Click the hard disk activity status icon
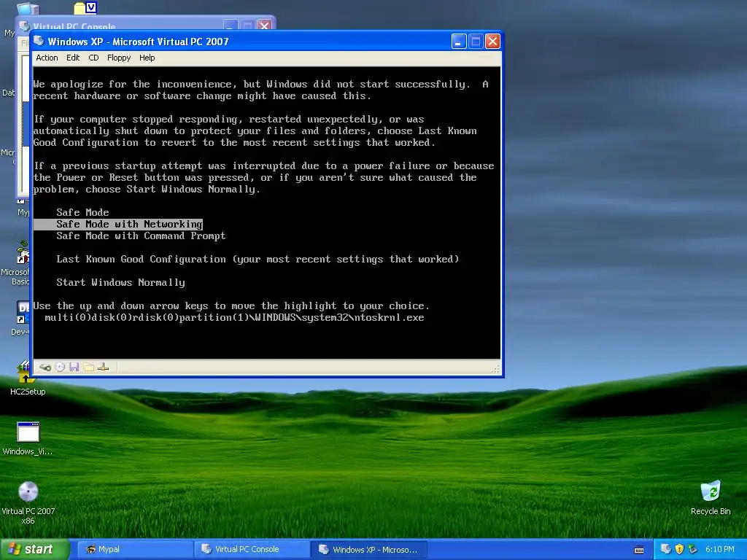747x560 pixels. (x=45, y=367)
